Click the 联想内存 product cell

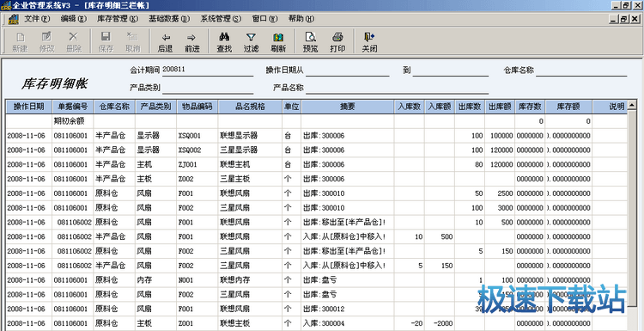[250, 280]
